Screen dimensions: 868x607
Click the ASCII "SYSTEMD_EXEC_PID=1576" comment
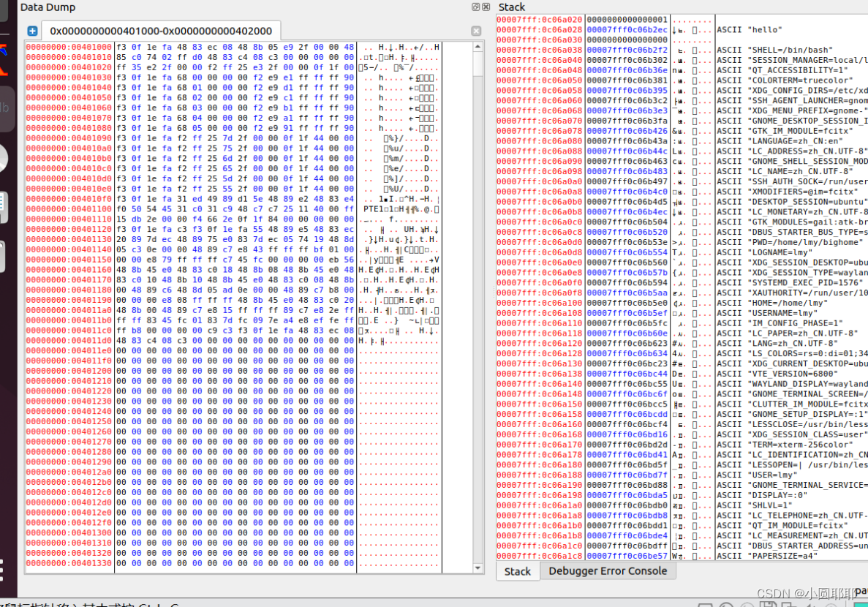(790, 282)
